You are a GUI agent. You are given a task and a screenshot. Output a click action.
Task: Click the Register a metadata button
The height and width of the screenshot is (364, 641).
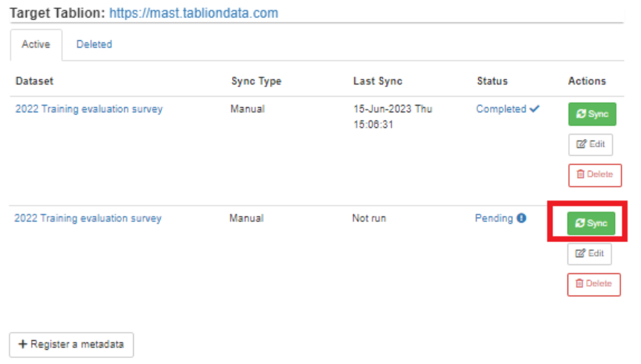71,345
